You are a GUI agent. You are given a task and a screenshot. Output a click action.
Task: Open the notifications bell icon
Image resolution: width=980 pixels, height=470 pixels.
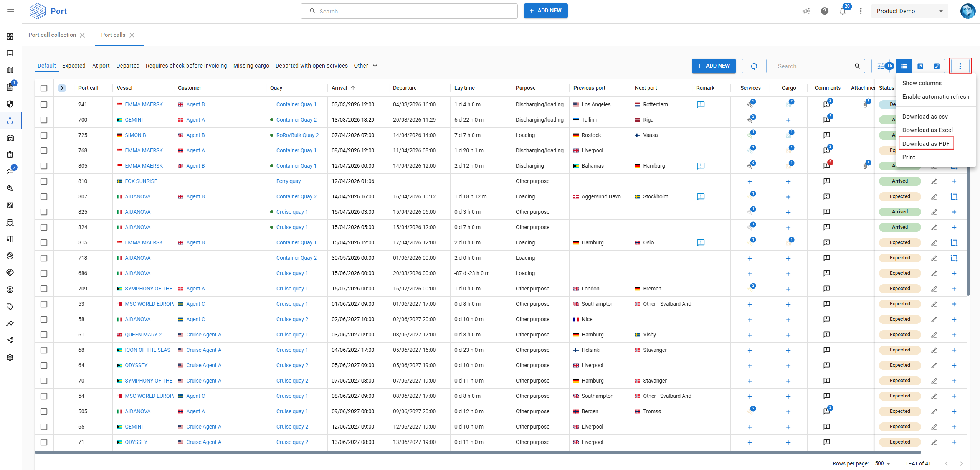pyautogui.click(x=843, y=11)
